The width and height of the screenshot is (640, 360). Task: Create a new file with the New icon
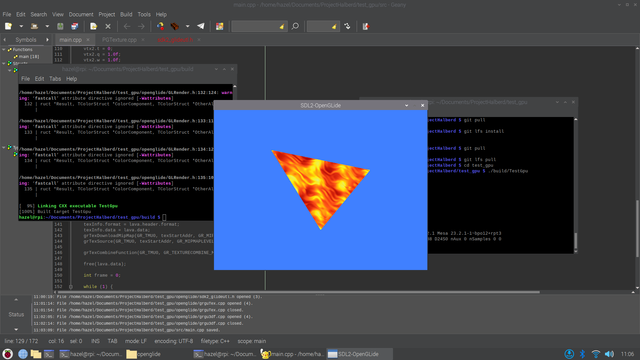click(x=8, y=26)
